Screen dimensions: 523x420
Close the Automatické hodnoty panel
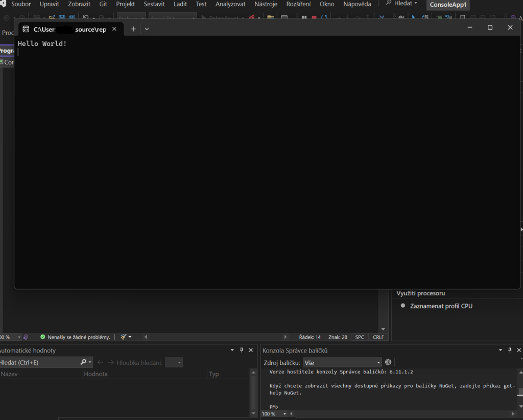pos(251,350)
